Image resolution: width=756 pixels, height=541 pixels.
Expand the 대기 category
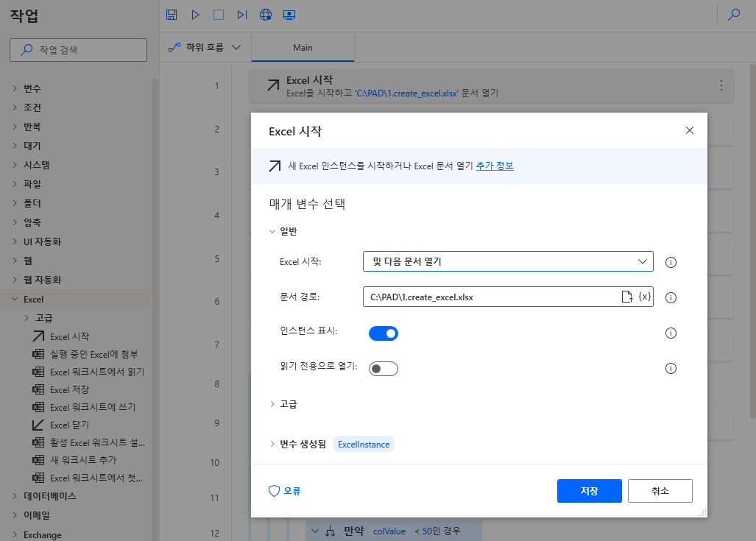pos(15,146)
